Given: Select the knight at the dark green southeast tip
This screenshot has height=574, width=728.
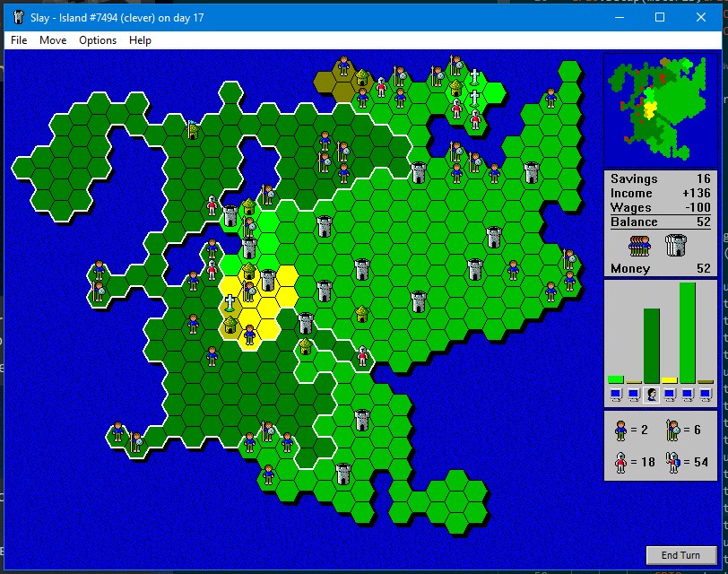Looking at the screenshot, I should coord(362,356).
